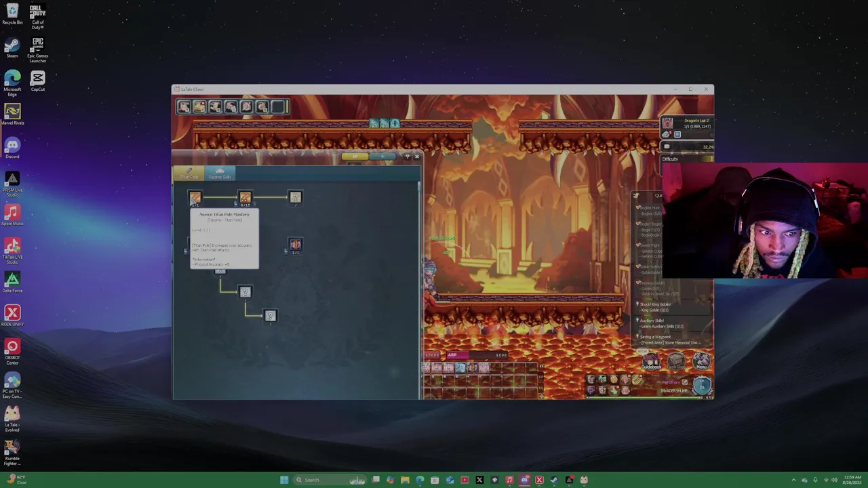The width and height of the screenshot is (868, 488).
Task: Open the game Menu button
Action: click(x=701, y=361)
